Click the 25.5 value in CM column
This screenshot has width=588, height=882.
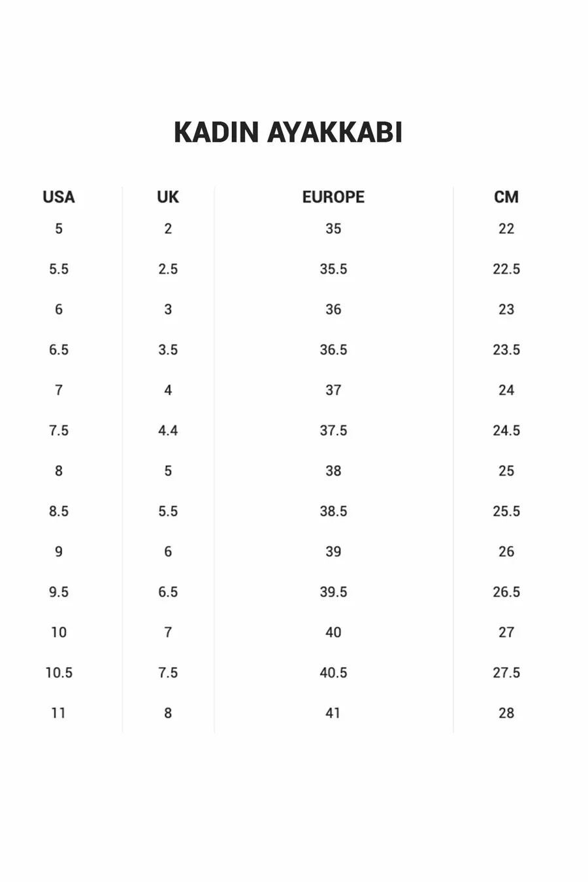pyautogui.click(x=506, y=511)
